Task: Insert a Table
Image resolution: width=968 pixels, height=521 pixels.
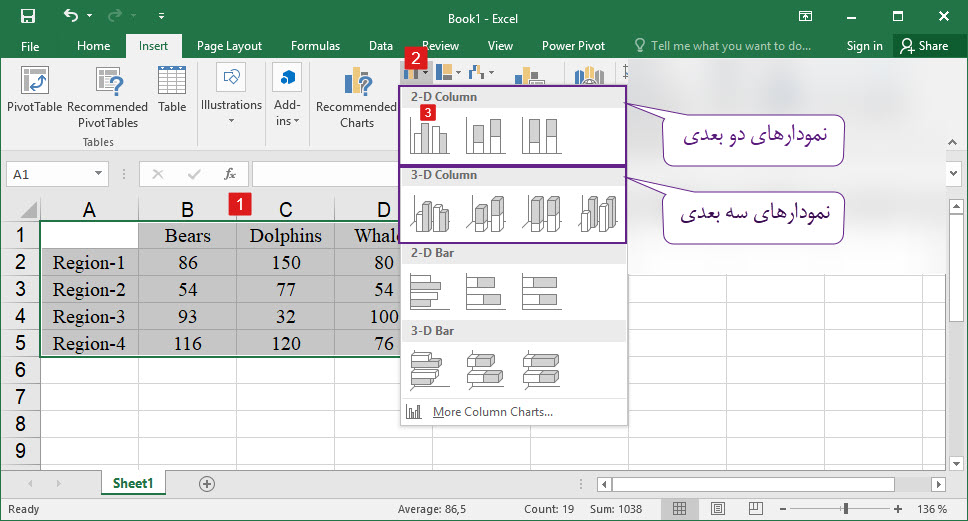Action: (172, 90)
